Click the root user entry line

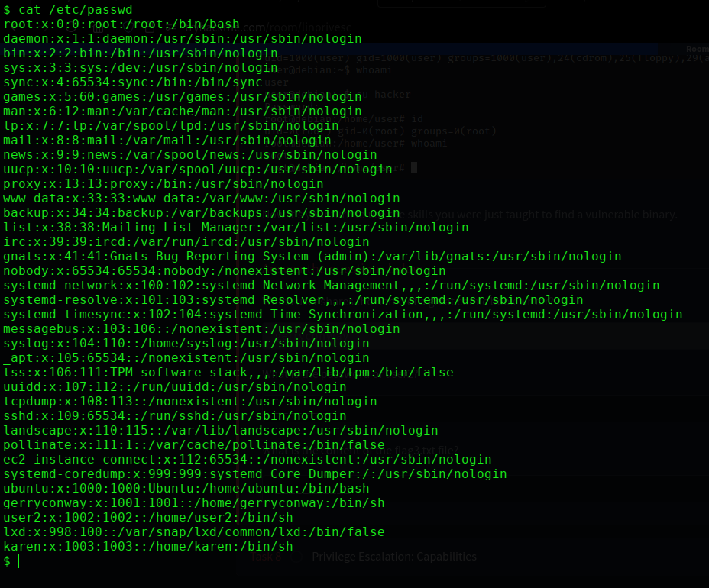[121, 24]
